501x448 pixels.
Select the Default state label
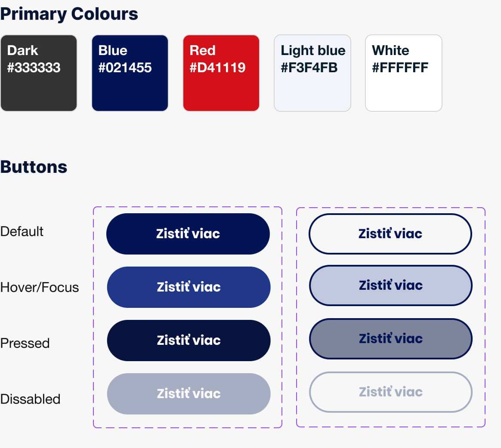pos(22,232)
